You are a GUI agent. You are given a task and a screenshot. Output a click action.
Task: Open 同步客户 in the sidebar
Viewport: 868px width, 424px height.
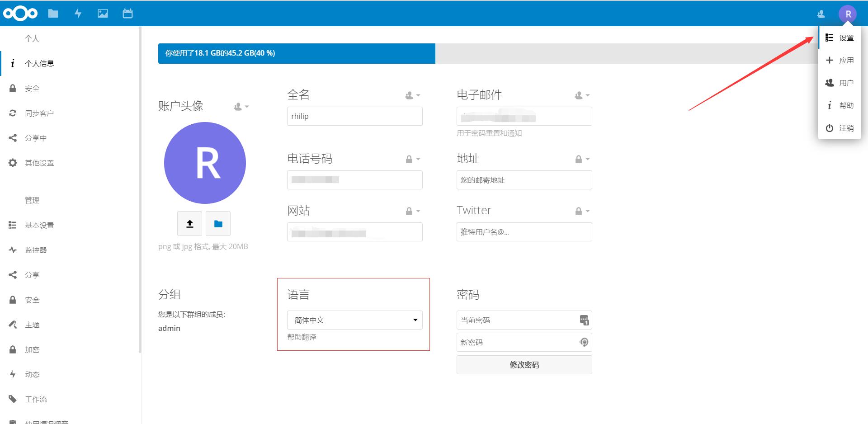pos(69,113)
